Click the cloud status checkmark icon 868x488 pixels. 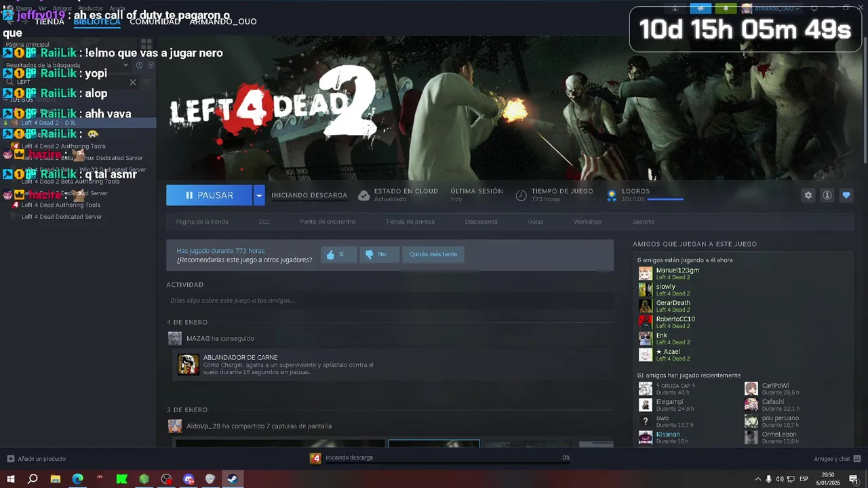coord(364,195)
